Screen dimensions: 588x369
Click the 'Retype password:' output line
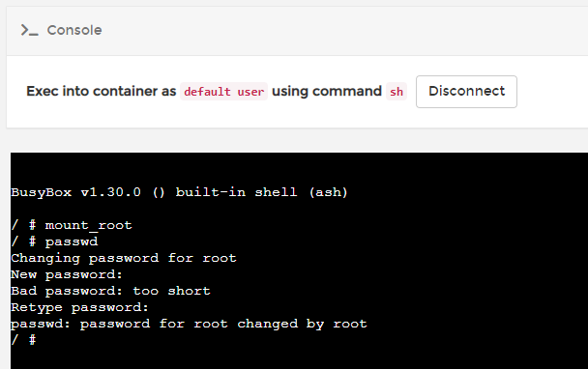click(x=80, y=307)
